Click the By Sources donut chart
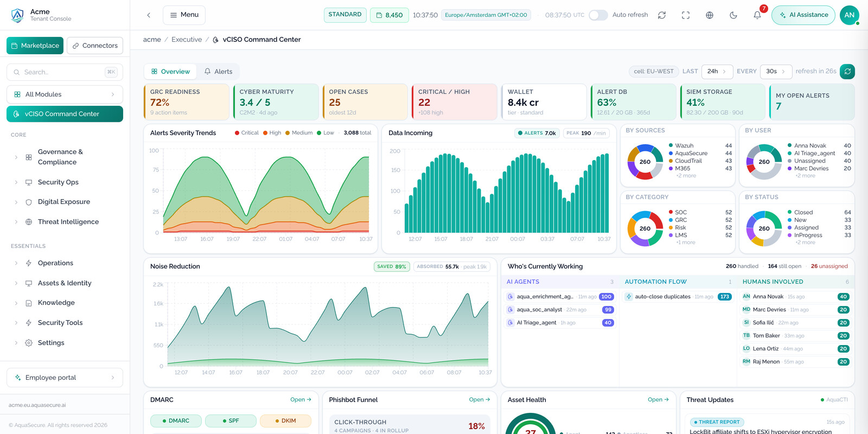Viewport: 868px width, 434px height. pos(645,162)
